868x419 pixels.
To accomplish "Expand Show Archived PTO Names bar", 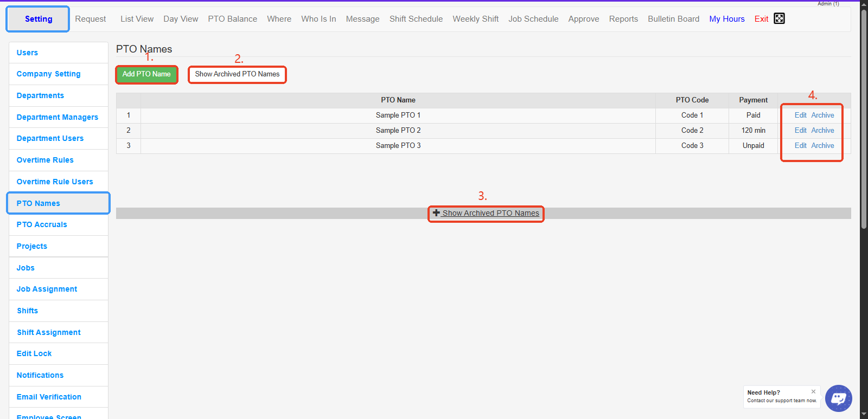I will point(486,214).
